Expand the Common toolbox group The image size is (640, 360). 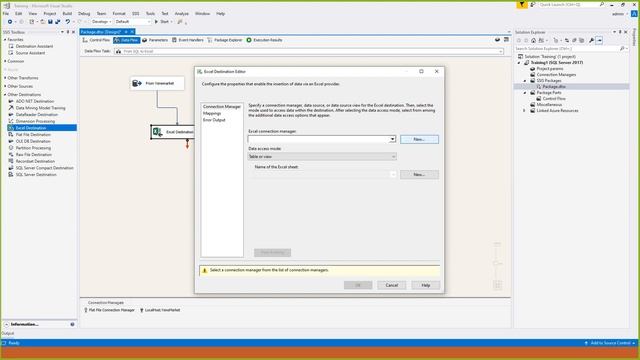point(5,61)
